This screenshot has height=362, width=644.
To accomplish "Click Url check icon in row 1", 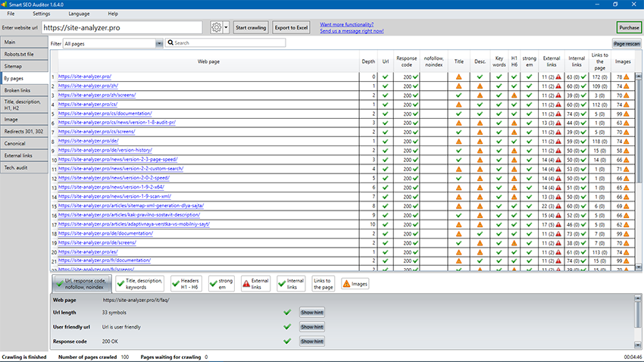I will 385,76.
